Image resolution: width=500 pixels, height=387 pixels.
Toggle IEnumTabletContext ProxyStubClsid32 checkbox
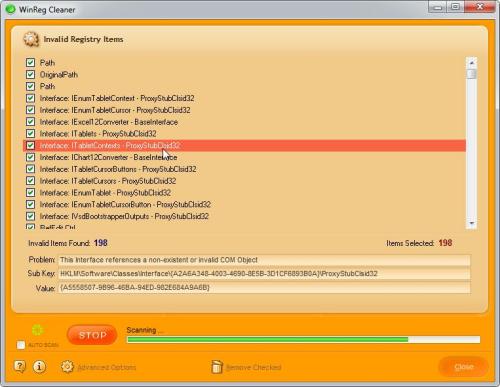pos(30,98)
